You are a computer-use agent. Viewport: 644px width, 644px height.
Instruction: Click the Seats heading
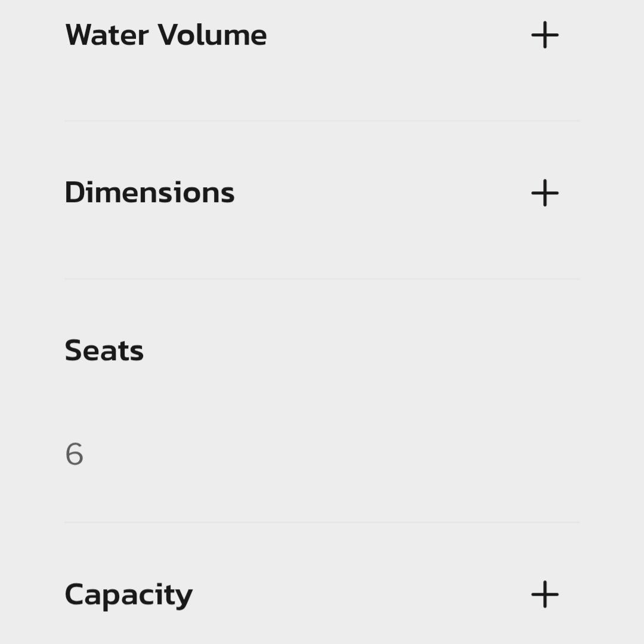pos(104,351)
